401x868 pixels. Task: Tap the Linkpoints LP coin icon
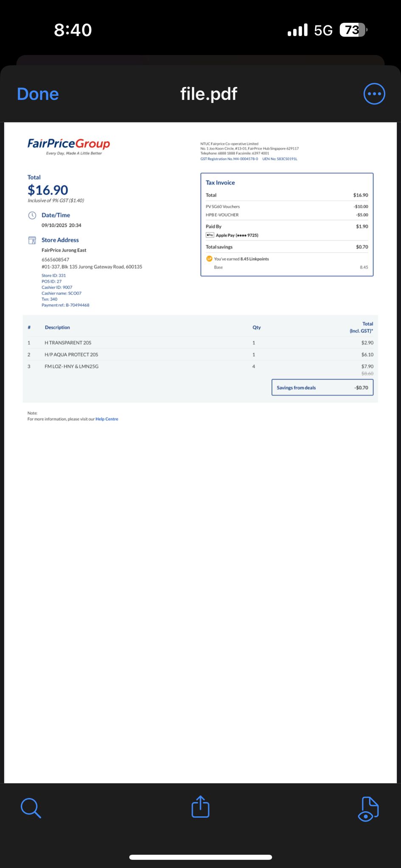coord(209,259)
